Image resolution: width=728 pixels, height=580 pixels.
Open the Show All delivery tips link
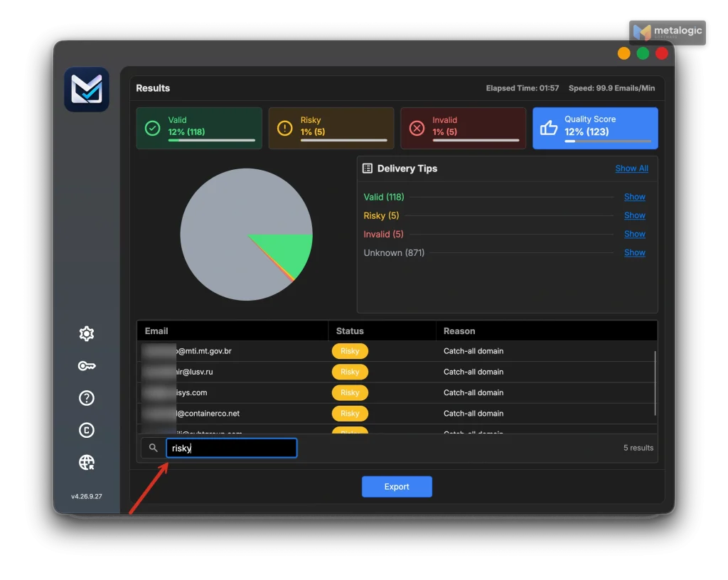tap(632, 168)
